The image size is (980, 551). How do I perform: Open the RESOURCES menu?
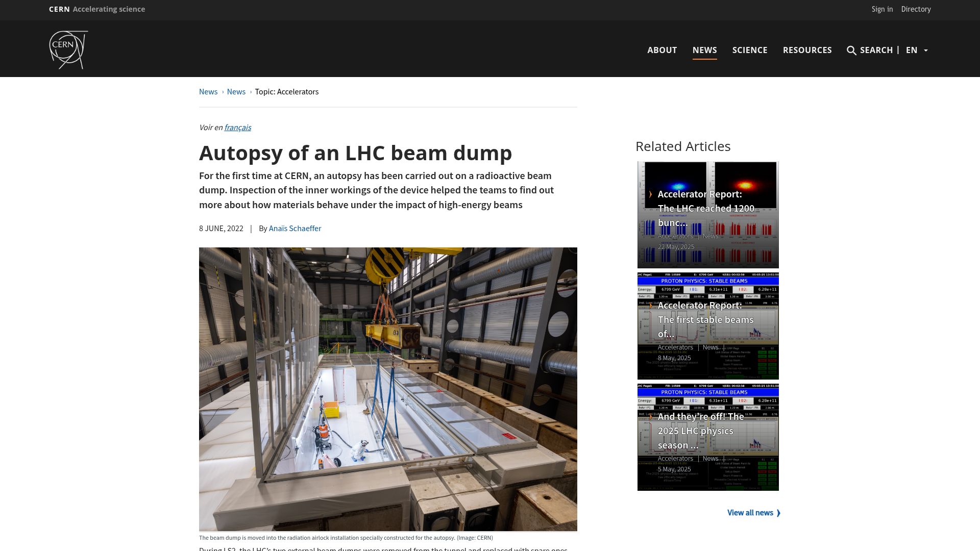(x=807, y=50)
